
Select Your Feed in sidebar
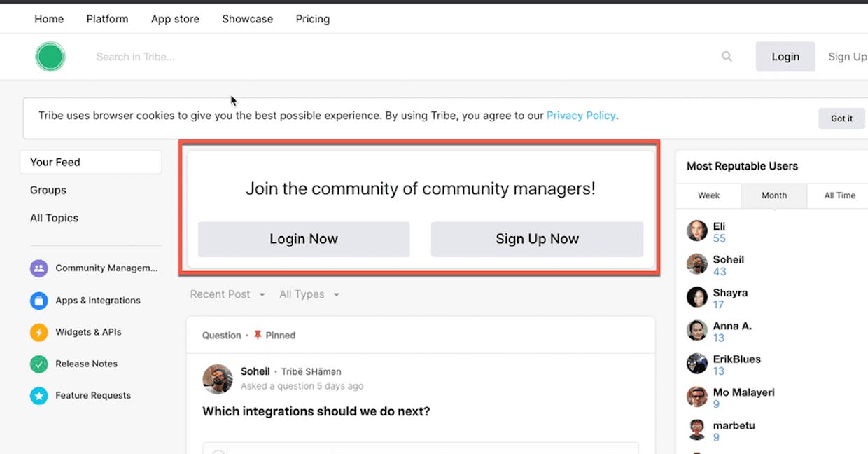pos(91,162)
